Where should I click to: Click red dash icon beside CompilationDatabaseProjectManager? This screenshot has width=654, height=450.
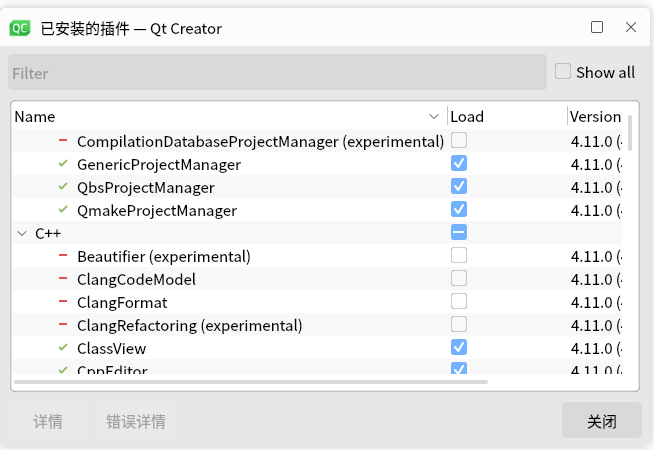[63, 141]
